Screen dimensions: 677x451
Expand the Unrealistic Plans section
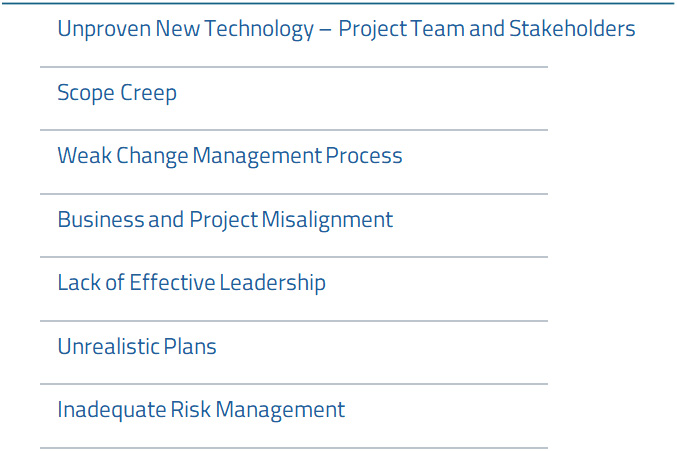[294, 352]
